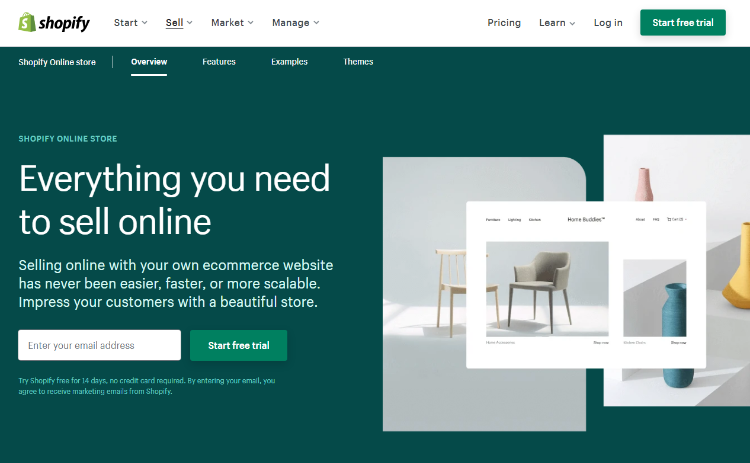
Task: Switch to the Features tab
Action: 219,62
